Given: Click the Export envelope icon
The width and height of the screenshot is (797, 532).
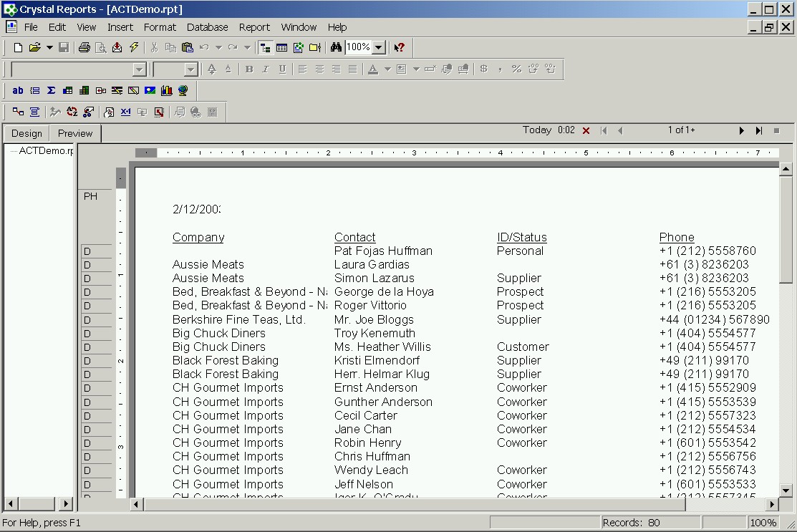Looking at the screenshot, I should [117, 48].
